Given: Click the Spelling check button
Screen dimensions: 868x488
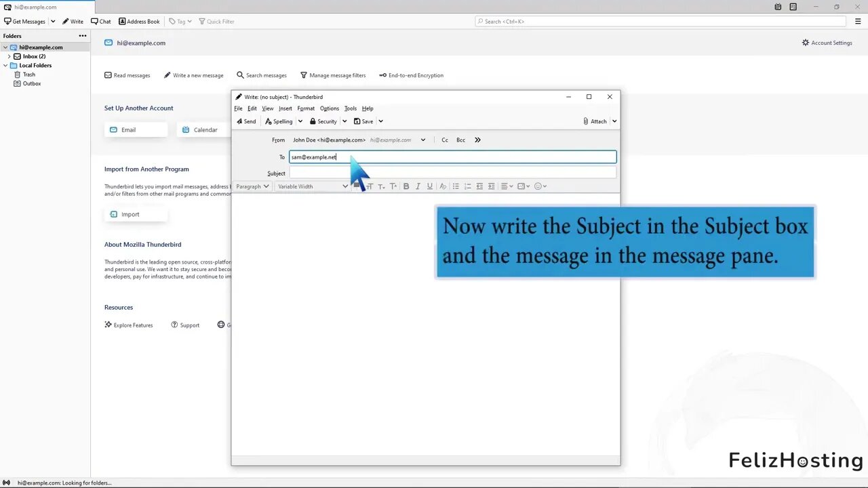Looking at the screenshot, I should pyautogui.click(x=279, y=121).
